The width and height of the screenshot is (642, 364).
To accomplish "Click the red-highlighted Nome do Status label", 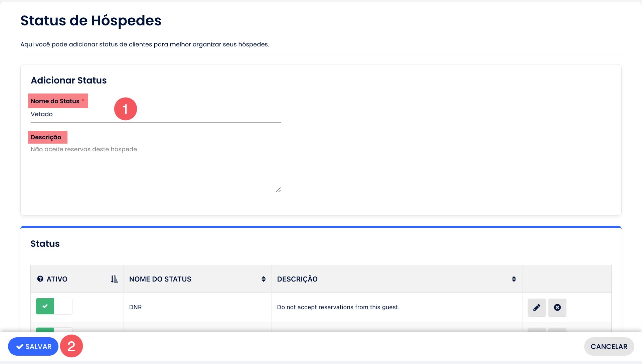I will click(55, 101).
